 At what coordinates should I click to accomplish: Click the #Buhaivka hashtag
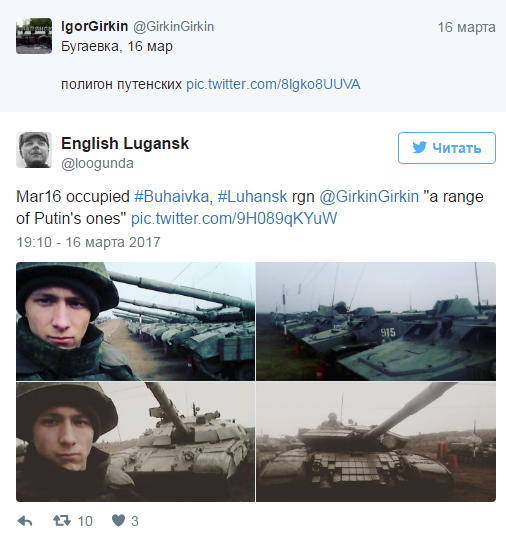(171, 197)
